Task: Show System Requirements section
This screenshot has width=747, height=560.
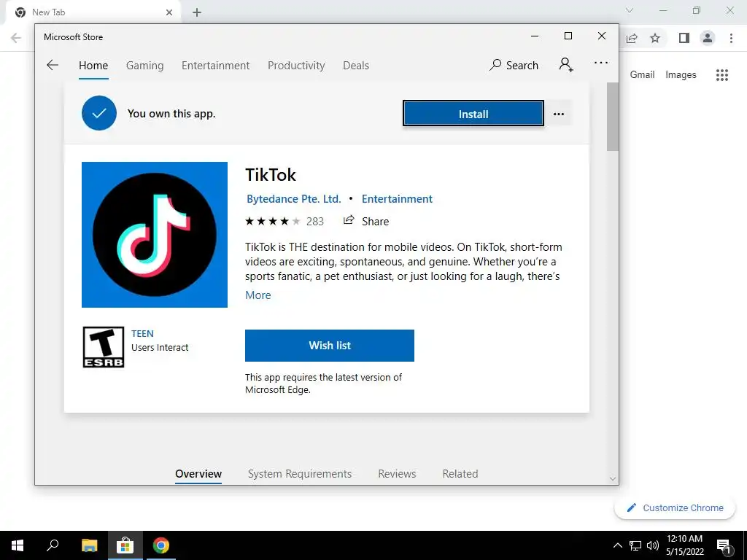Action: click(300, 474)
